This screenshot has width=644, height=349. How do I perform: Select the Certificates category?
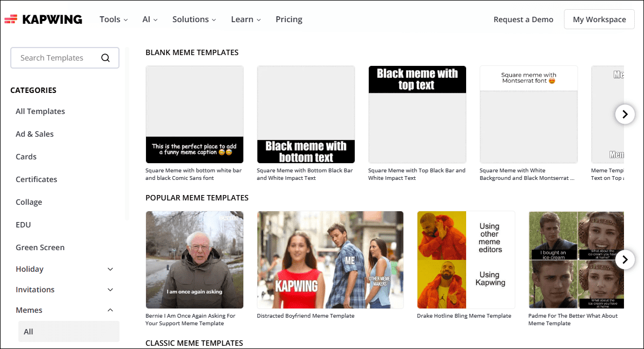[x=36, y=179]
